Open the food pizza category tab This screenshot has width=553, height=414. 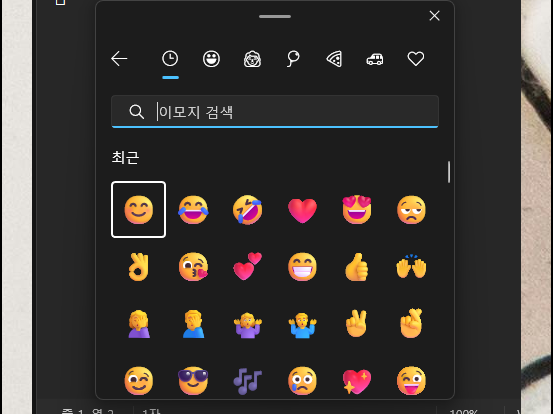334,59
